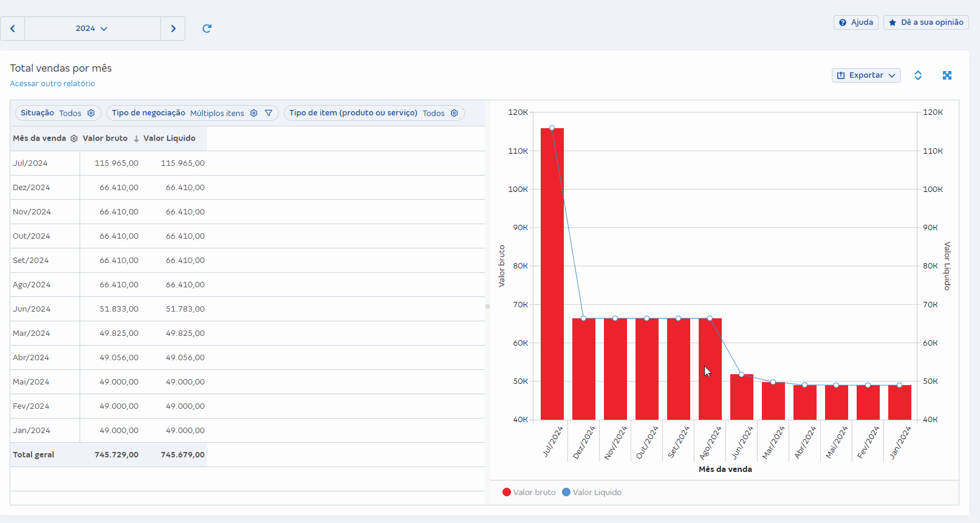This screenshot has height=523, width=980.
Task: Click the Dez/2024 red bar in chart
Action: pos(584,369)
